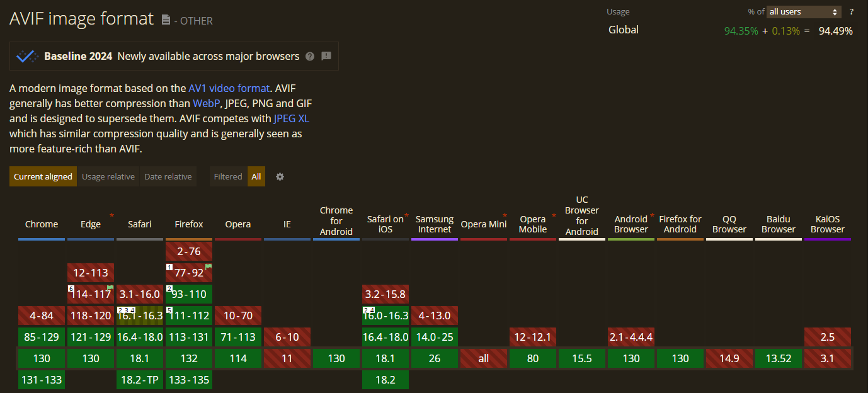Switch to Date relative view

click(x=168, y=176)
